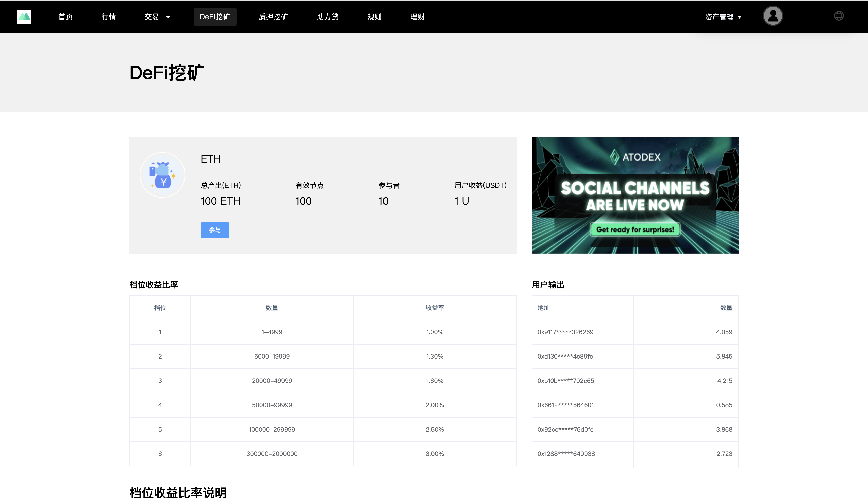
Task: Click the globe language icon
Action: click(839, 16)
